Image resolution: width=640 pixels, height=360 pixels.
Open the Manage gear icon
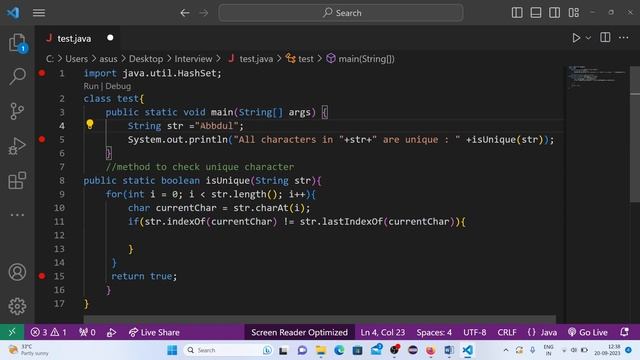[17, 306]
